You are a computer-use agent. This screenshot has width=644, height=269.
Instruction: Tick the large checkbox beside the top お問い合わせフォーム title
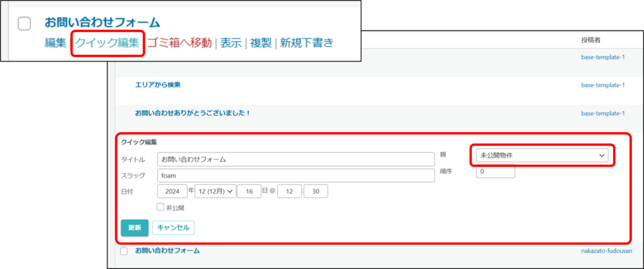coord(24,23)
